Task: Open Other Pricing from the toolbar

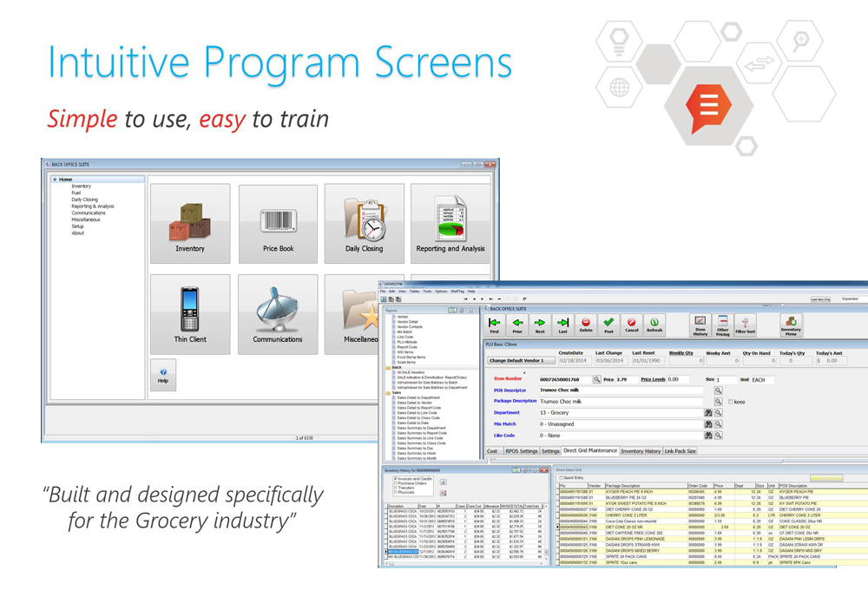Action: [x=723, y=325]
